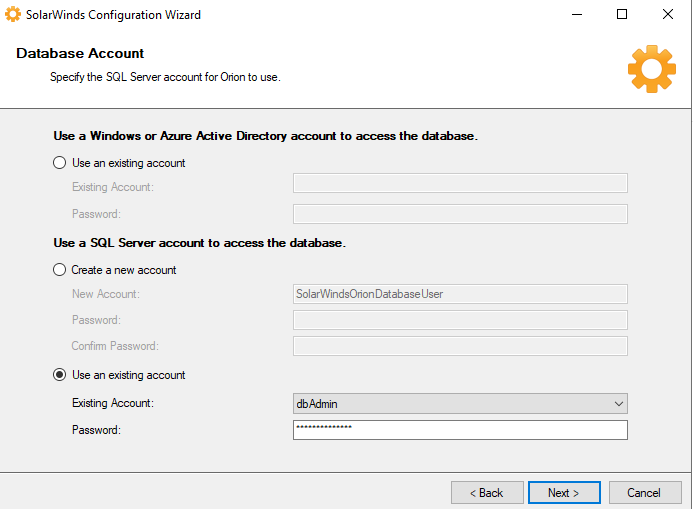Click the Windows Existing Account text field

click(460, 183)
